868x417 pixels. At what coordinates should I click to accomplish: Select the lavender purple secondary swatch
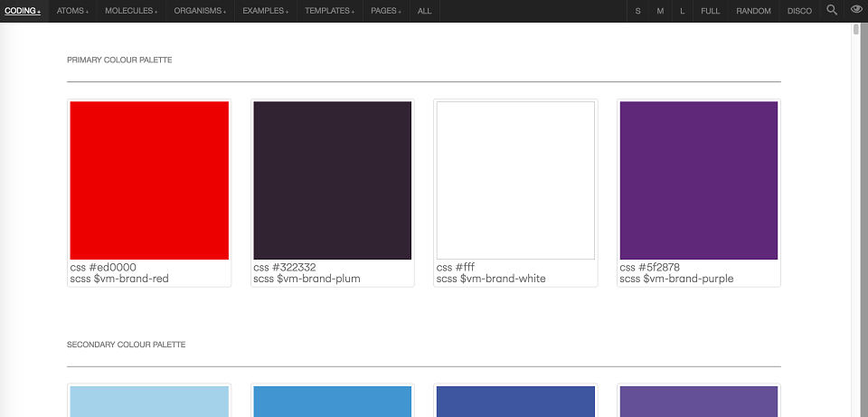pos(699,402)
